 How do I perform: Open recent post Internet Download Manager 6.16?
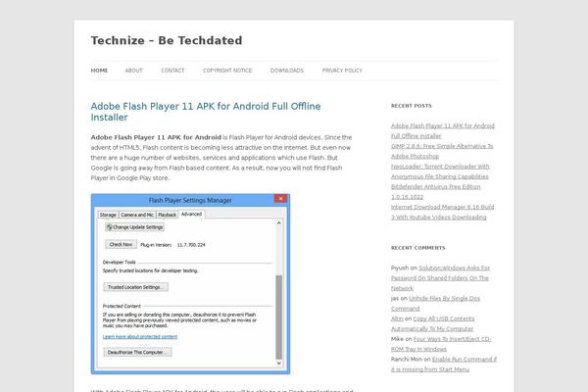443,212
